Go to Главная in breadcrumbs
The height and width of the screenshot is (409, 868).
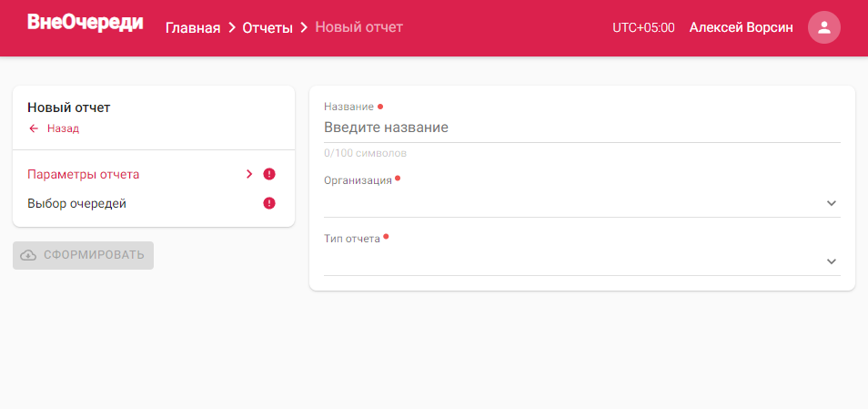tap(193, 27)
